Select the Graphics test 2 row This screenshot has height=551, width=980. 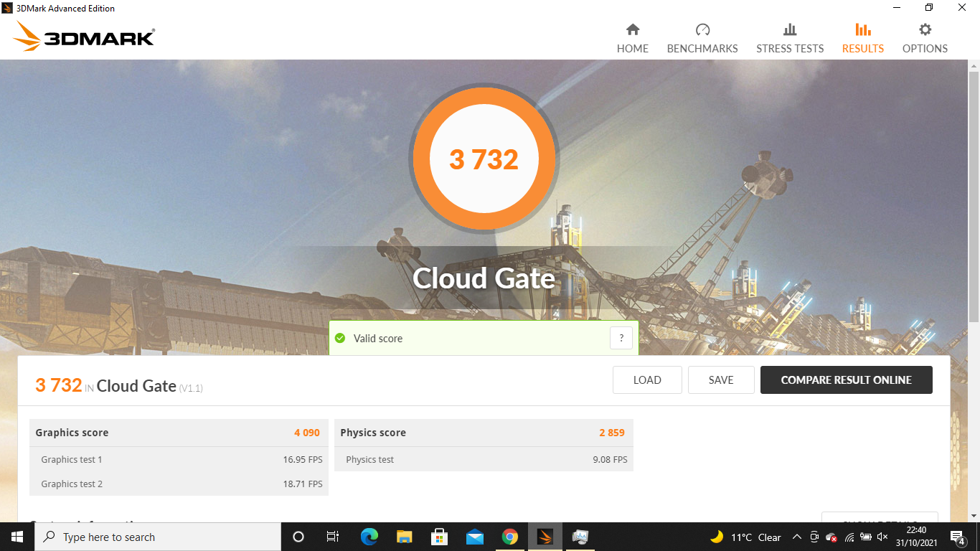(179, 484)
